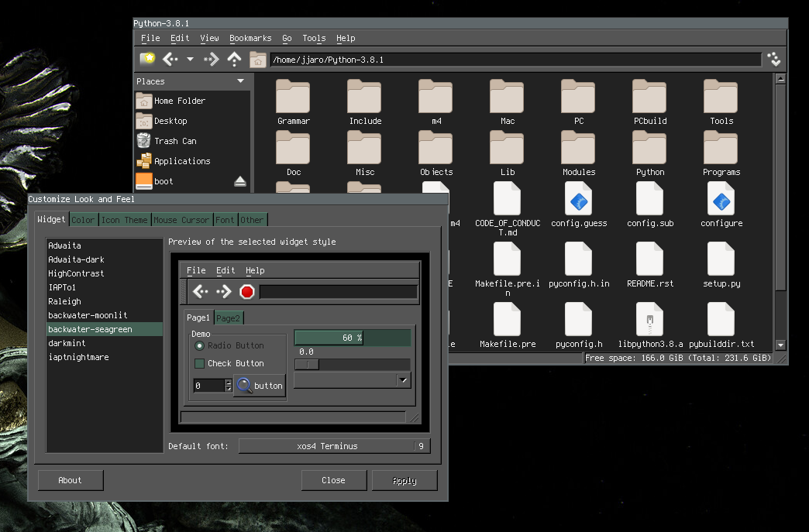
Task: Click the home folder toolbar icon
Action: coord(257,60)
